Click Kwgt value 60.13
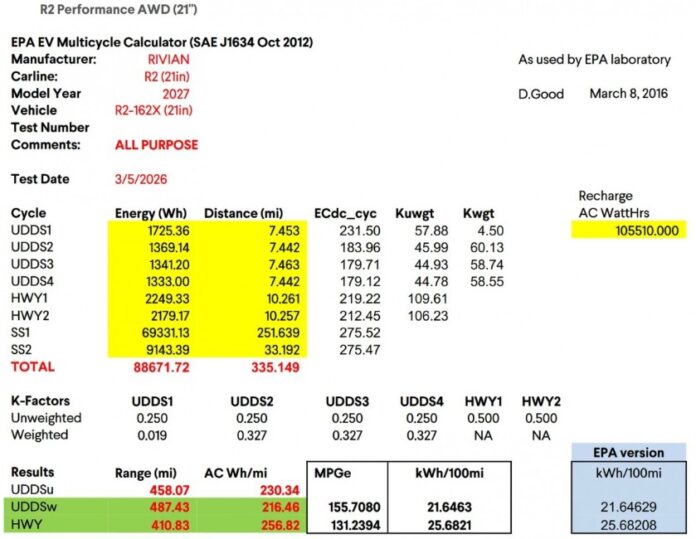This screenshot has width=696, height=539. pyautogui.click(x=487, y=248)
